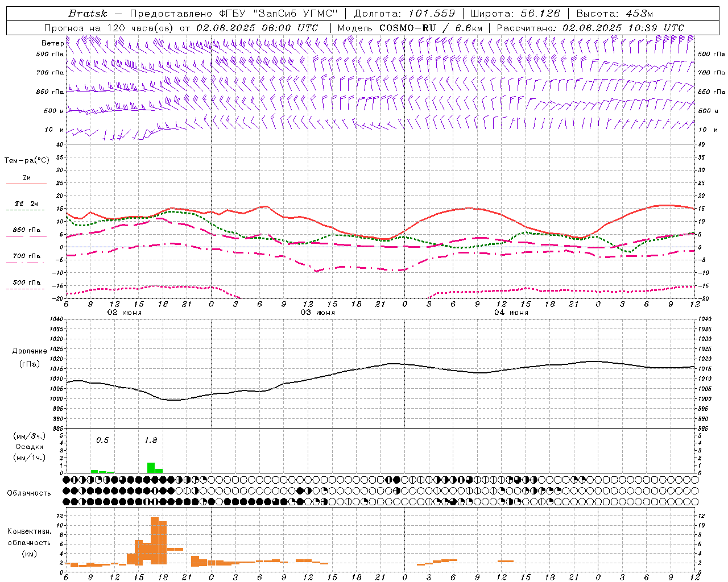Click the "850 гПа" entry in the temperature legend
This screenshot has height=582, width=728.
(x=27, y=230)
